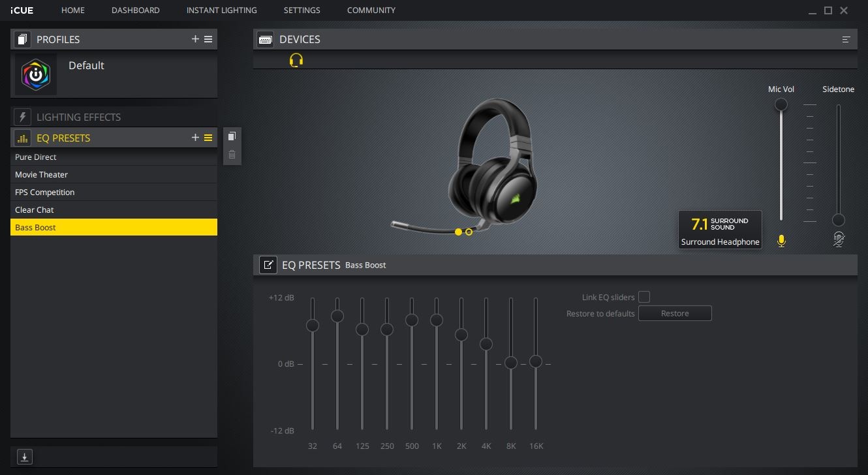This screenshot has height=475, width=868.
Task: Copy the selected EQ preset
Action: tap(232, 136)
